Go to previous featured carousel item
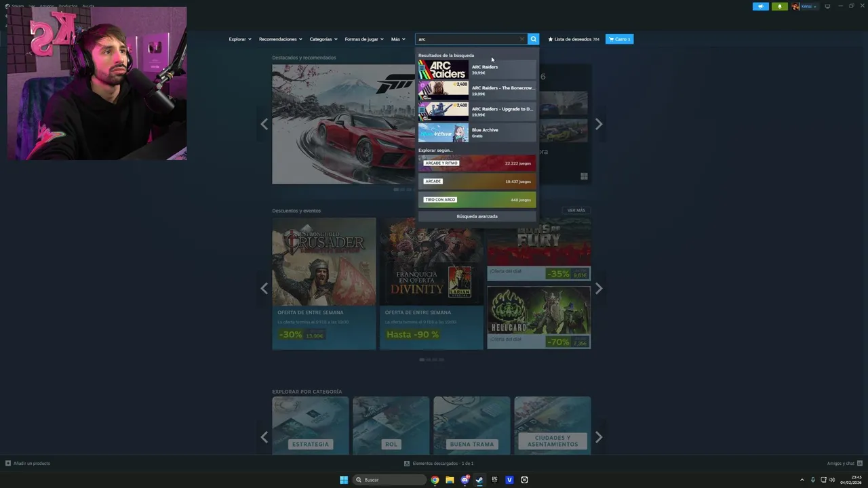 coord(264,124)
